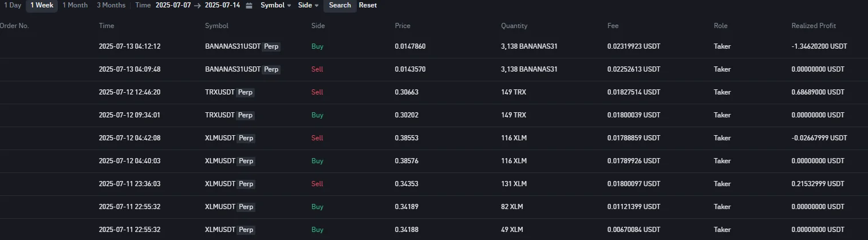Screen dimensions: 868x240
Task: Click the Quantity column header
Action: 514,26
